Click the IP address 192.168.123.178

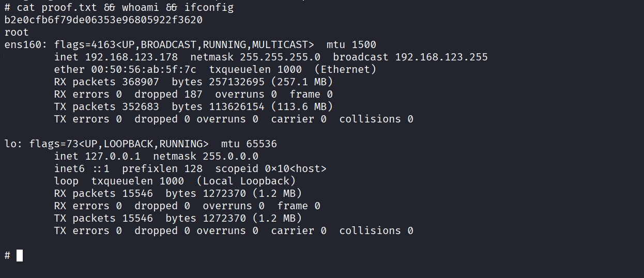click(x=131, y=57)
